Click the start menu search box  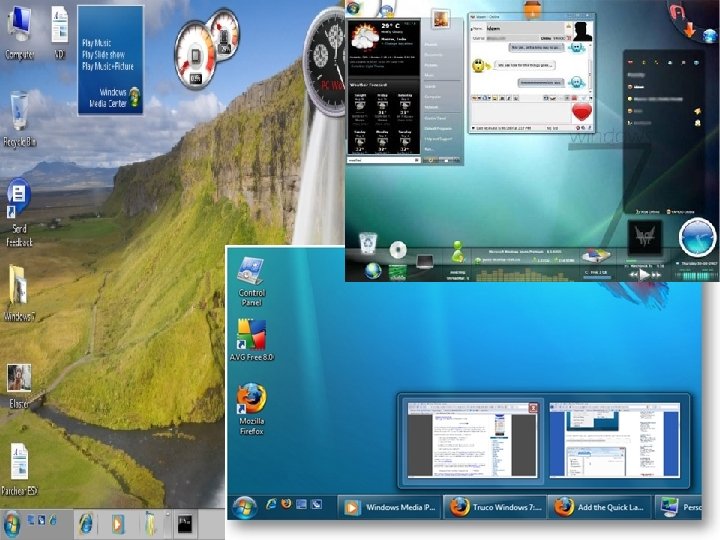pyautogui.click(x=383, y=160)
